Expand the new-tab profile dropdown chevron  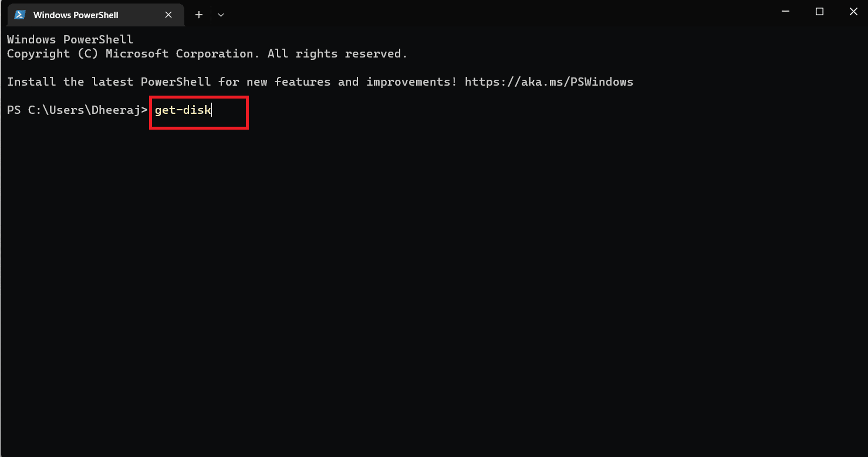click(221, 15)
